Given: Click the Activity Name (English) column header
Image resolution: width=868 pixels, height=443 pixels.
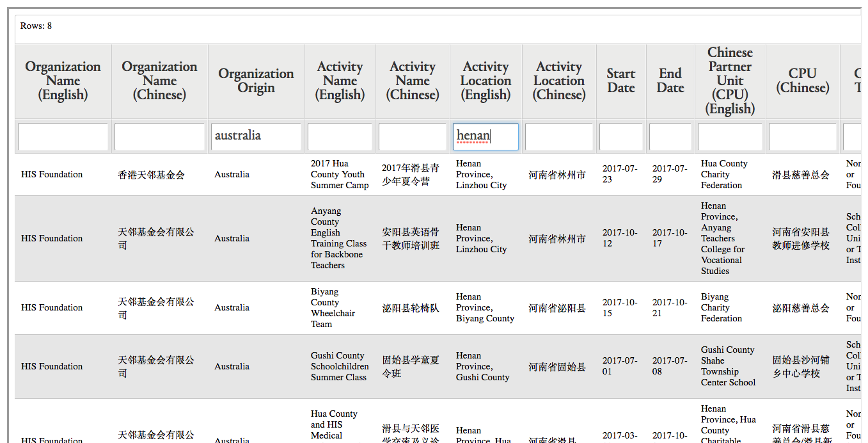Looking at the screenshot, I should tap(340, 81).
